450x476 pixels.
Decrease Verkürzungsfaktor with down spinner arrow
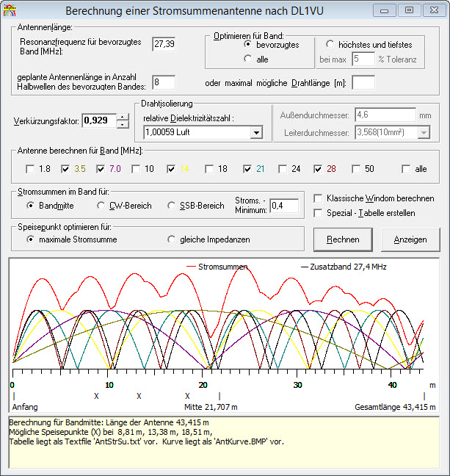(123, 124)
